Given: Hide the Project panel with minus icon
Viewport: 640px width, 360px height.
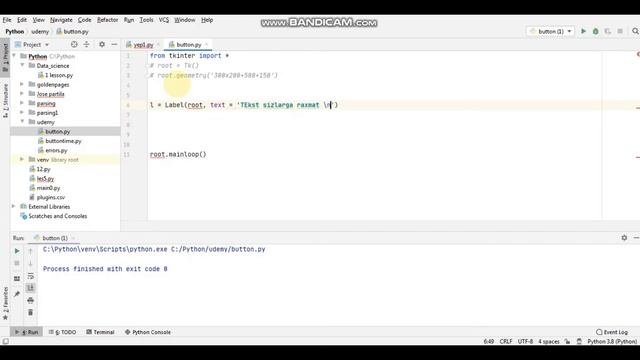Looking at the screenshot, I should (x=114, y=44).
